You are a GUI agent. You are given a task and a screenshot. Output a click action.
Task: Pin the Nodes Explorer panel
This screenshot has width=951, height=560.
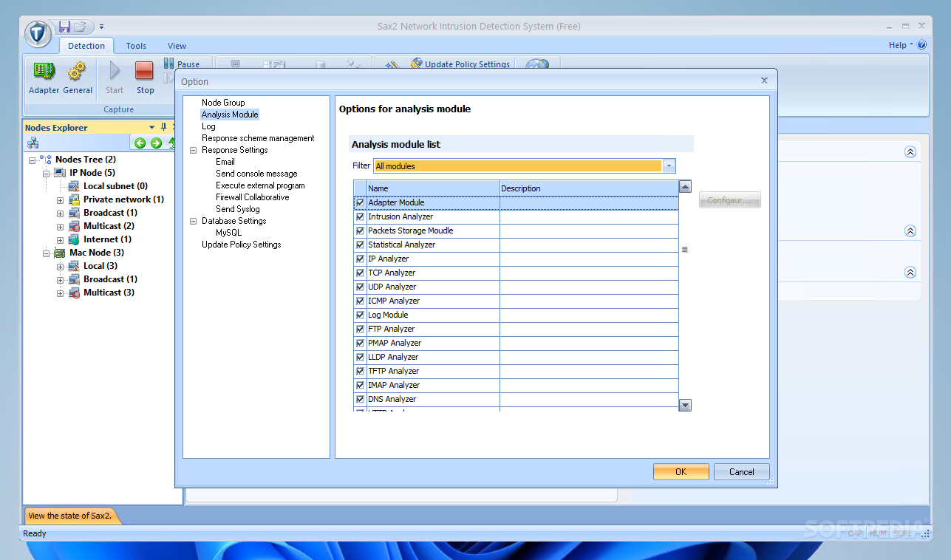tap(164, 127)
